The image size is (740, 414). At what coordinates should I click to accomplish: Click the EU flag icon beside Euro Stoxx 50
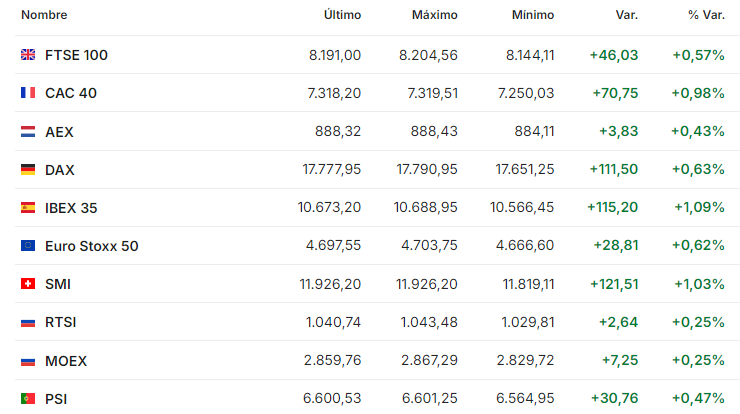click(x=28, y=246)
